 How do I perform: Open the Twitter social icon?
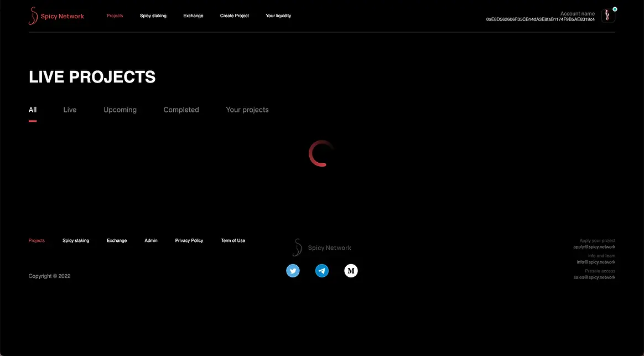[x=293, y=271]
